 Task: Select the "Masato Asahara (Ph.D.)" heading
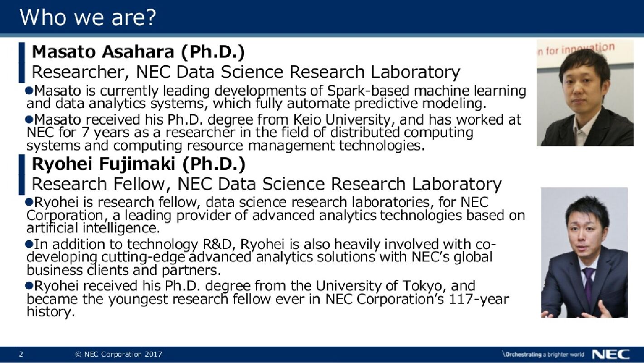[138, 52]
